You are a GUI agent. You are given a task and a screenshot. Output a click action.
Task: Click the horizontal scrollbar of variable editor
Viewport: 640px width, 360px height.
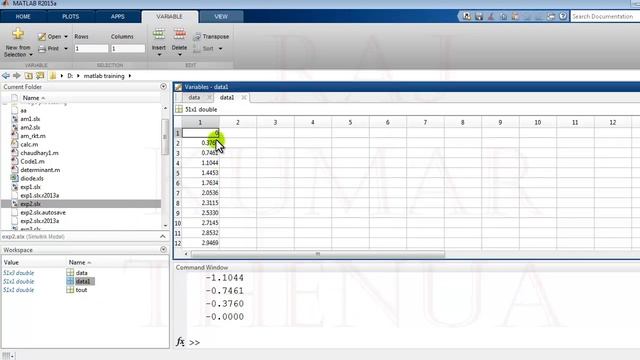coord(318,254)
